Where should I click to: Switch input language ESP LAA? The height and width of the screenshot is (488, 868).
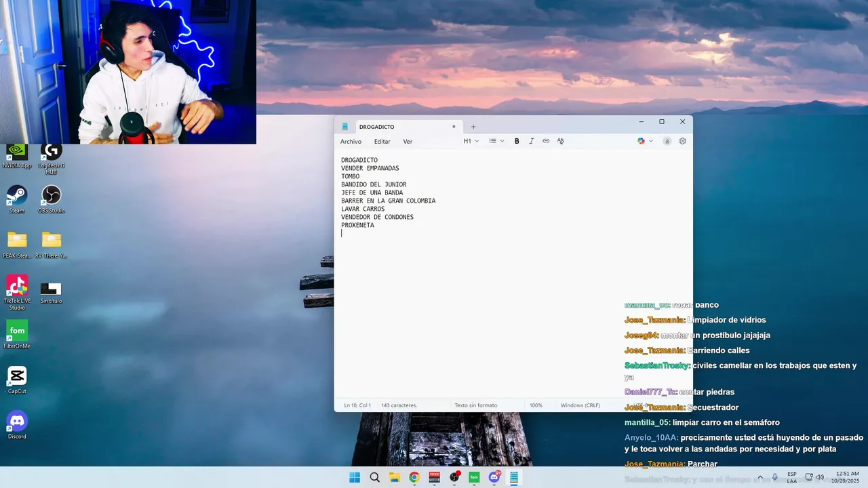point(792,477)
